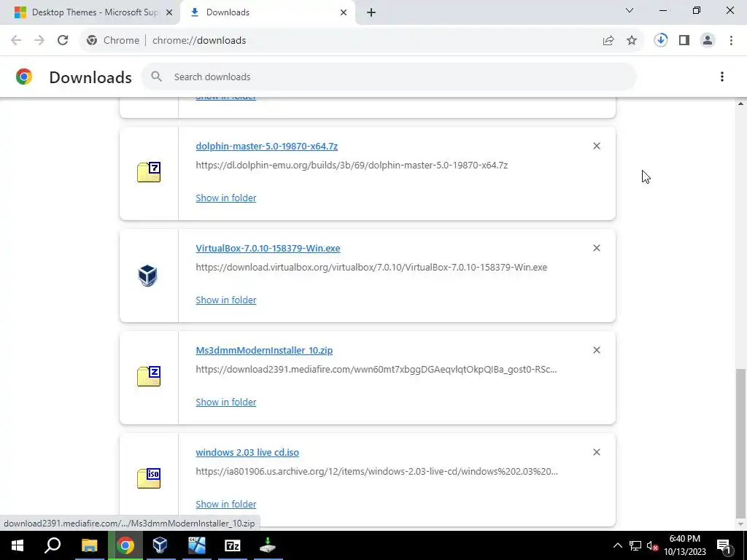
Task: Show Ms3dmmModernInstaller zip in folder
Action: (x=226, y=402)
